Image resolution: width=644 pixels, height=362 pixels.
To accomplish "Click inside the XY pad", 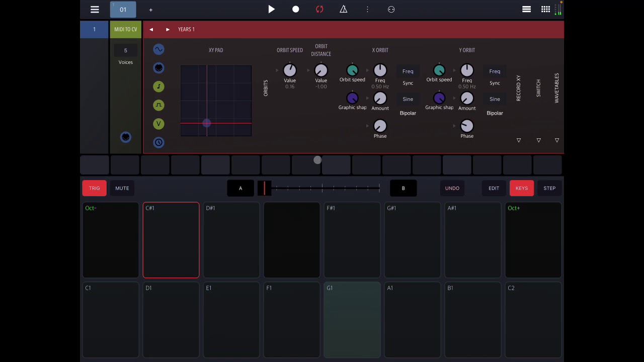I will [x=216, y=101].
